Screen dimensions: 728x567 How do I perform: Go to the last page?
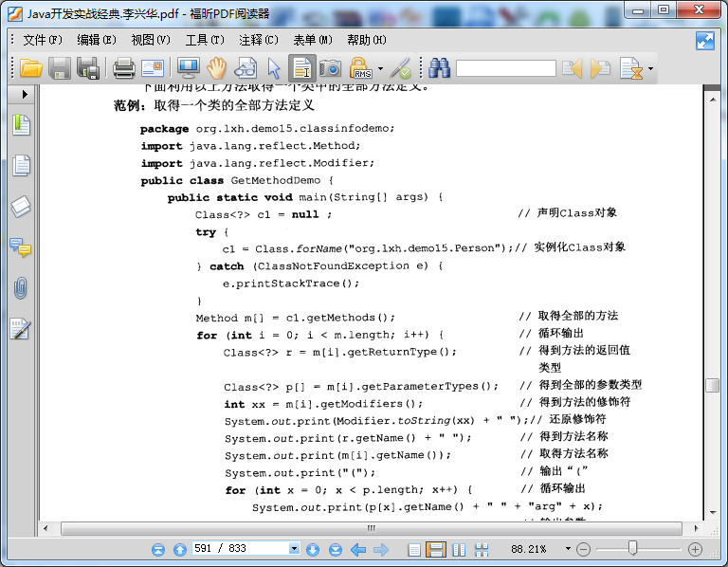tap(336, 549)
